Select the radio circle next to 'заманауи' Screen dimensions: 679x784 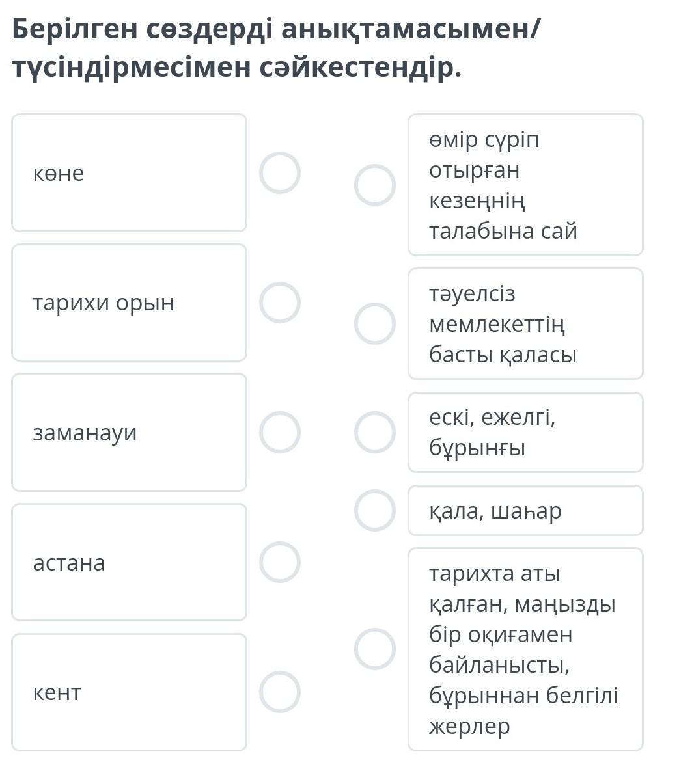(x=279, y=432)
